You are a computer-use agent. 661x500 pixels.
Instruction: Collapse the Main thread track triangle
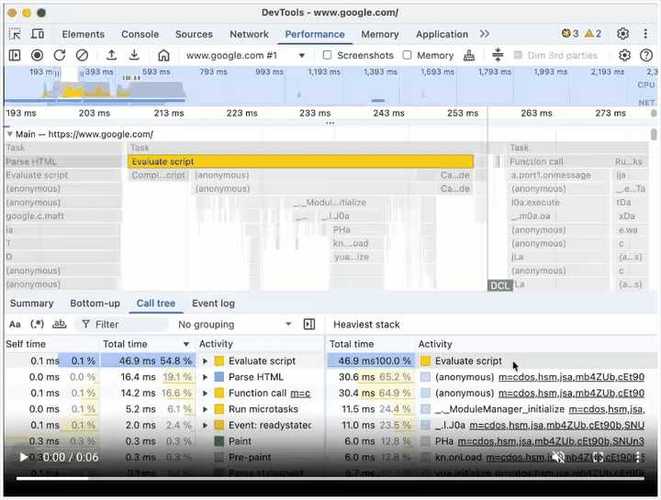pos(9,134)
